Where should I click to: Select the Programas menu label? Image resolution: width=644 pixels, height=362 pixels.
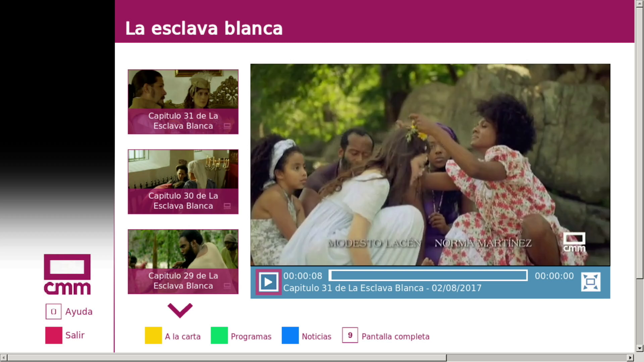pyautogui.click(x=251, y=337)
